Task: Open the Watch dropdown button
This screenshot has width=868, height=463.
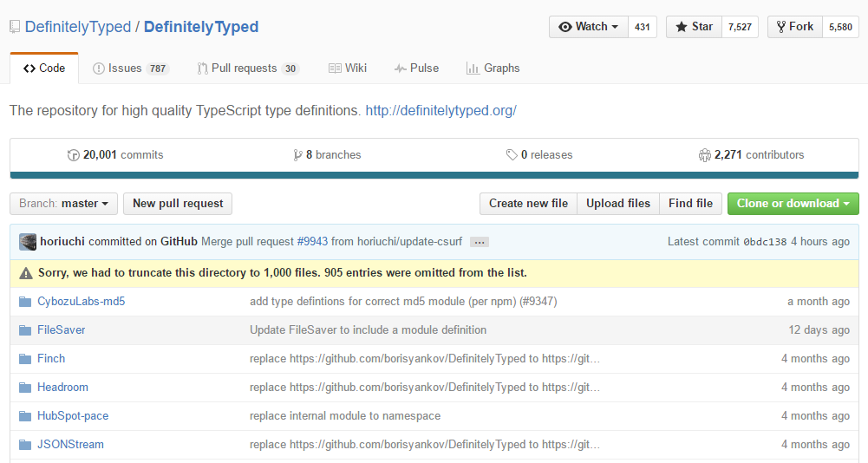Action: 589,27
